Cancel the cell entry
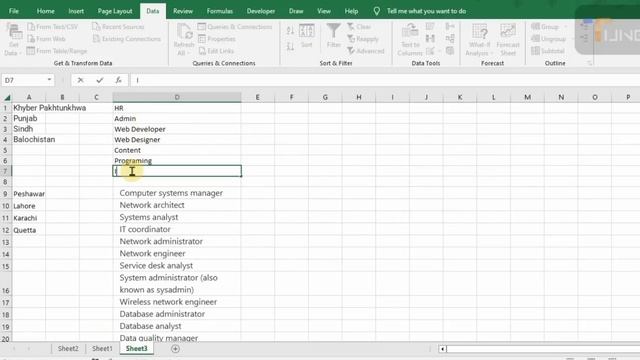Viewport: 640px width, 360px height. 80,80
